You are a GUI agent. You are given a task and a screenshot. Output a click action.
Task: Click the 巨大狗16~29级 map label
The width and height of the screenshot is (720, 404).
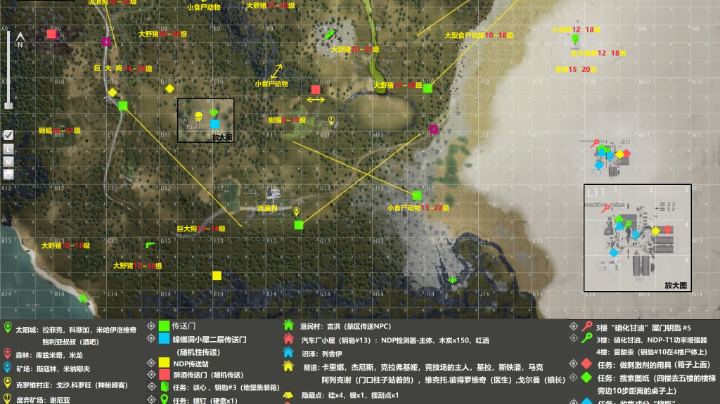click(123, 68)
